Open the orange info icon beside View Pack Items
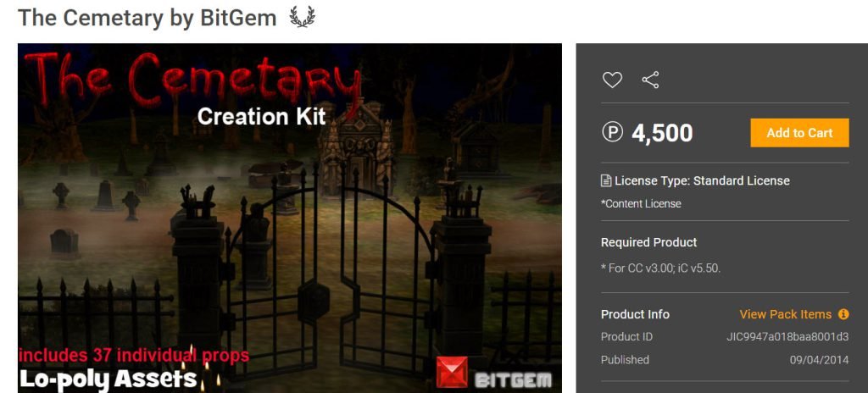This screenshot has height=393, width=868. click(843, 314)
